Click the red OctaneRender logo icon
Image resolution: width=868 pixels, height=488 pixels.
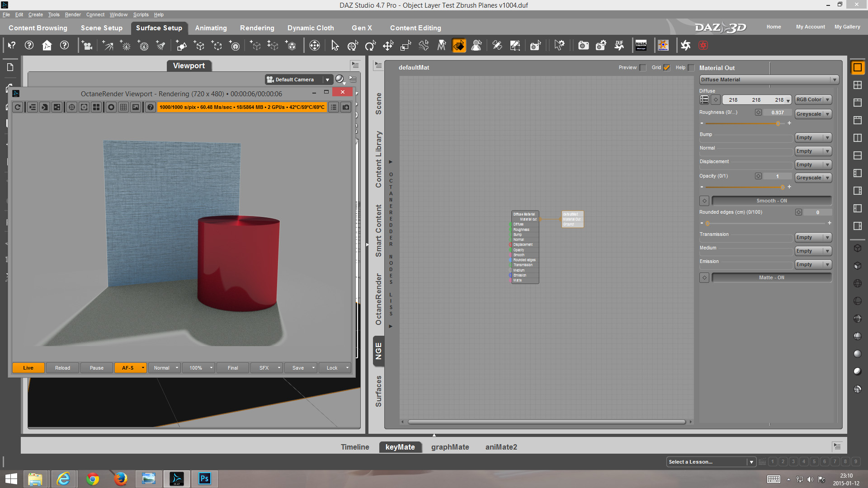point(703,46)
